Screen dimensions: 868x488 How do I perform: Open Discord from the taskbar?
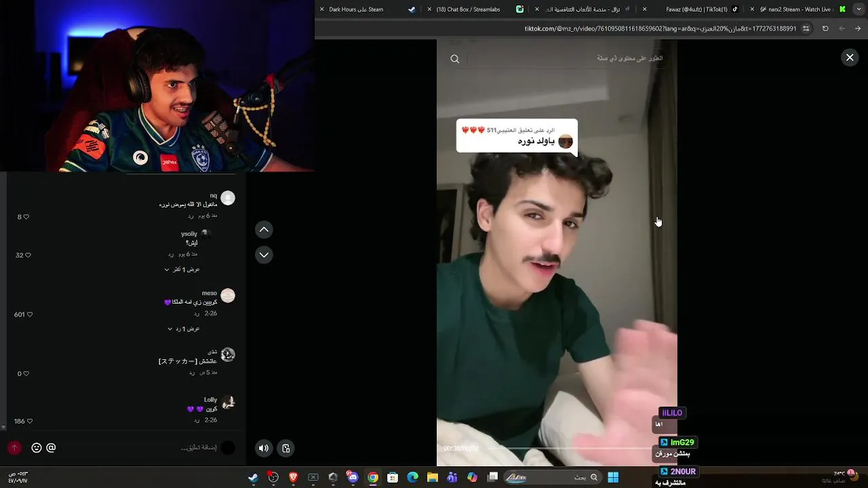(353, 477)
